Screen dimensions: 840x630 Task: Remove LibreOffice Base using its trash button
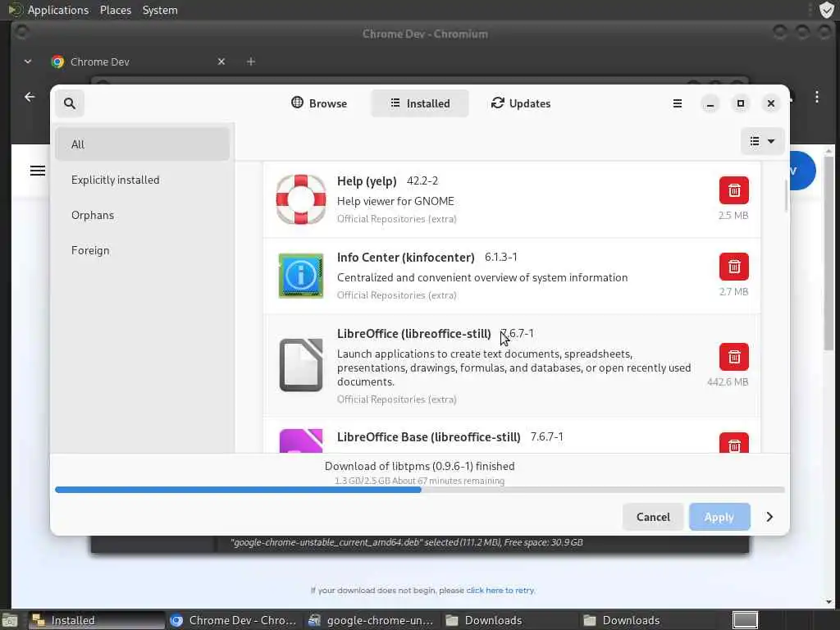[x=734, y=443]
